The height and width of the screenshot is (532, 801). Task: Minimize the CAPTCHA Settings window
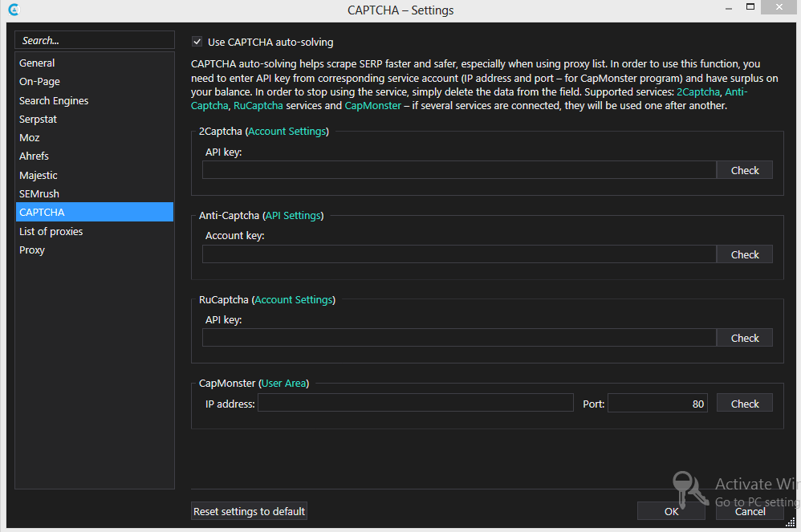click(x=729, y=8)
